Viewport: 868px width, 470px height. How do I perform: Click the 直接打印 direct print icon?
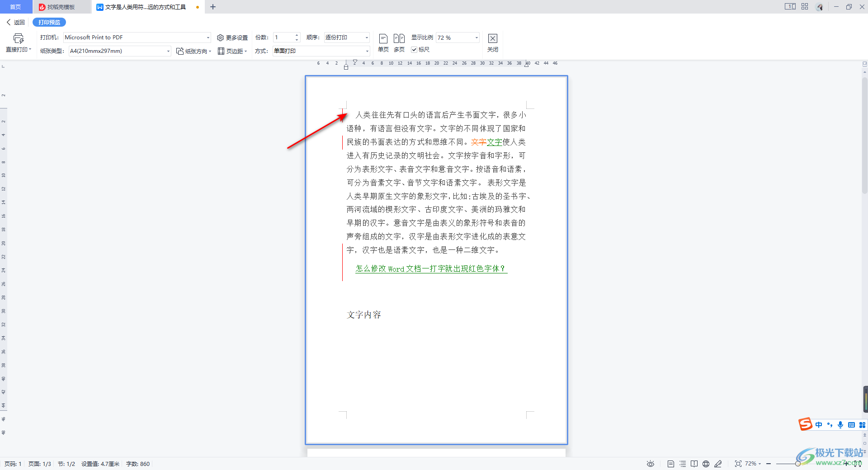19,38
